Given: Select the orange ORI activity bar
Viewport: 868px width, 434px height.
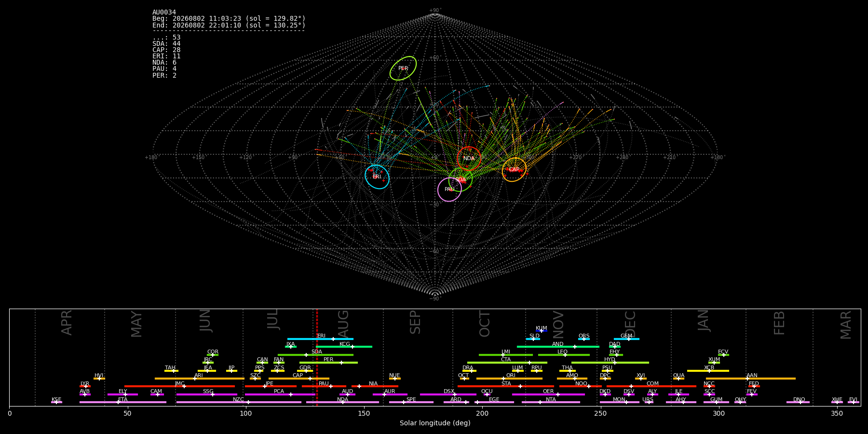Looking at the screenshot, I should [509, 379].
